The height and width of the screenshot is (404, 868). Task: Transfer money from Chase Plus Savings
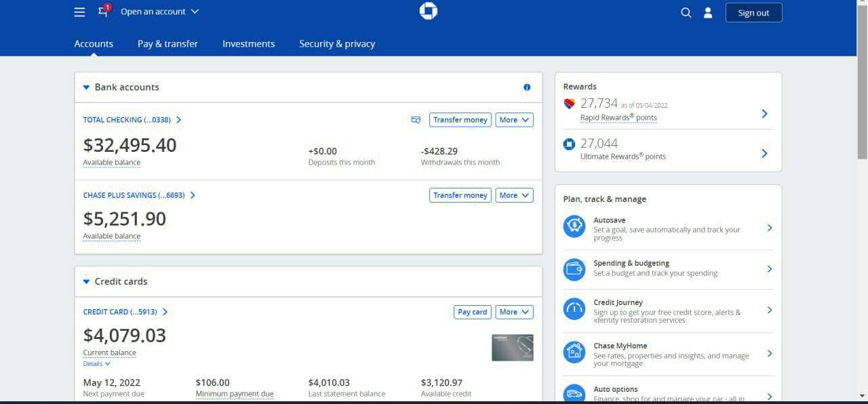(460, 195)
